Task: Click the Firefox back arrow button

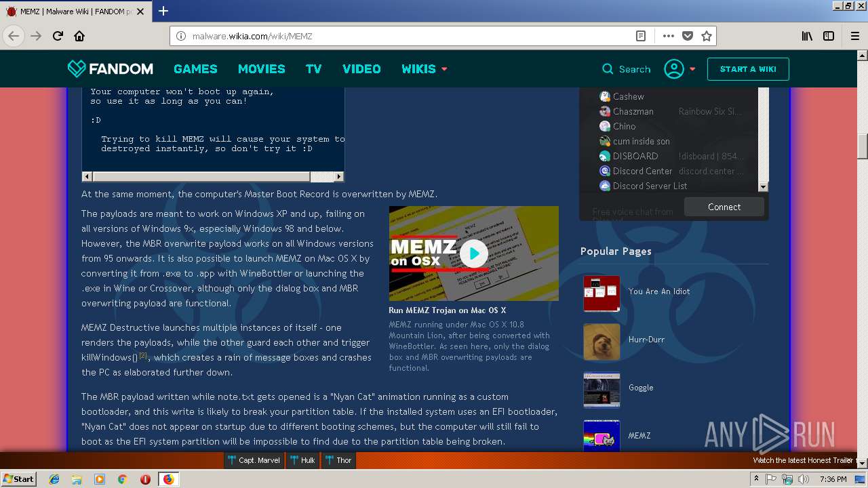Action: 14,36
